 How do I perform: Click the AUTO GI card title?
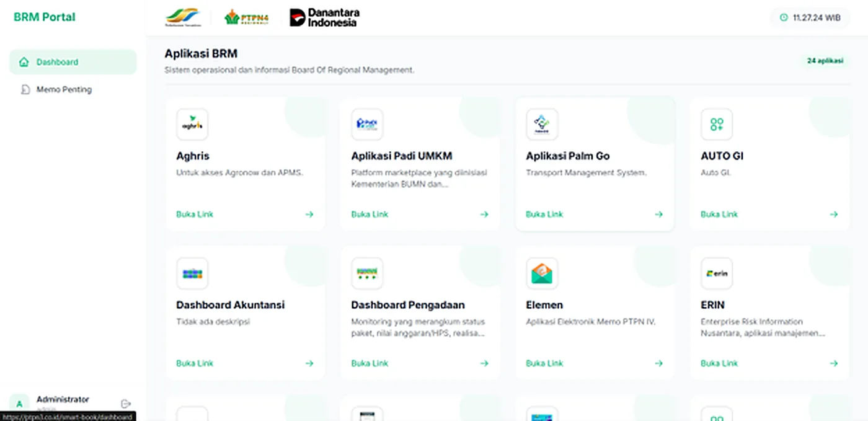click(722, 156)
